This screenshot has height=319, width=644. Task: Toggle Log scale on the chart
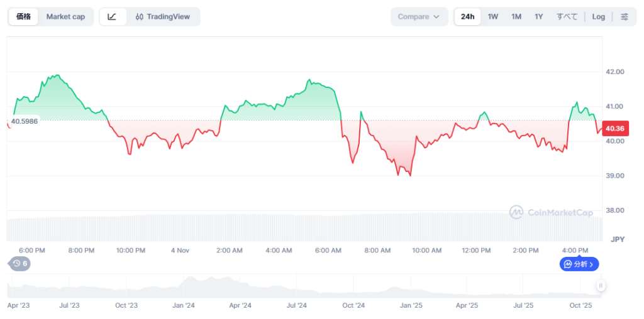(598, 17)
